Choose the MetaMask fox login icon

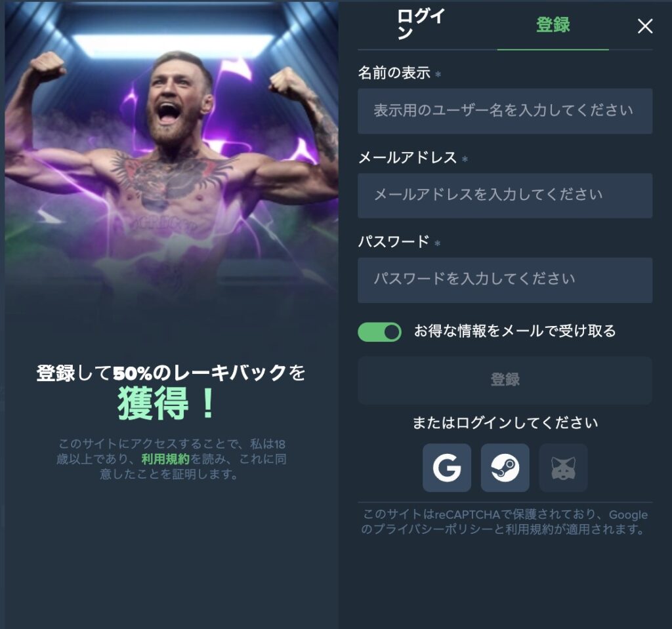(x=563, y=468)
